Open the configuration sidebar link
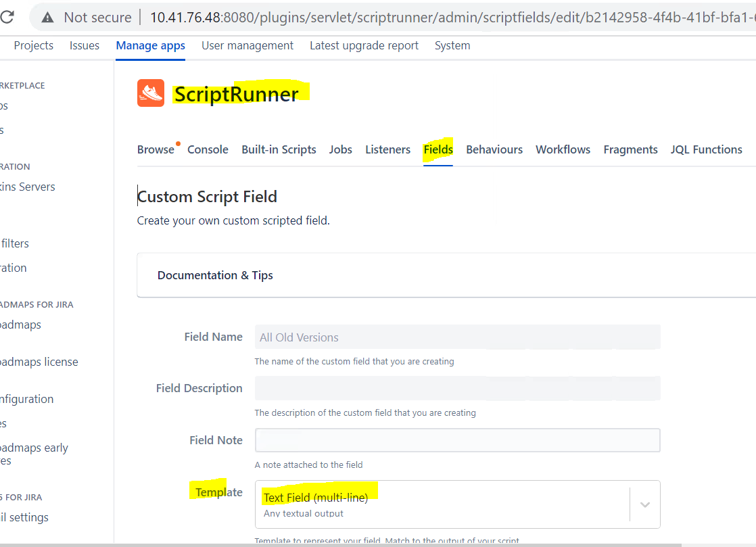The image size is (756, 547). [x=27, y=399]
